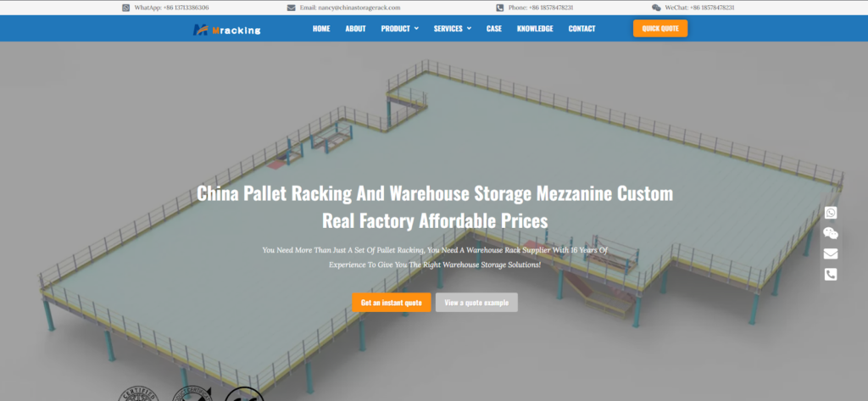Expand the PRODUCT dropdown menu
The image size is (868, 401).
click(399, 29)
